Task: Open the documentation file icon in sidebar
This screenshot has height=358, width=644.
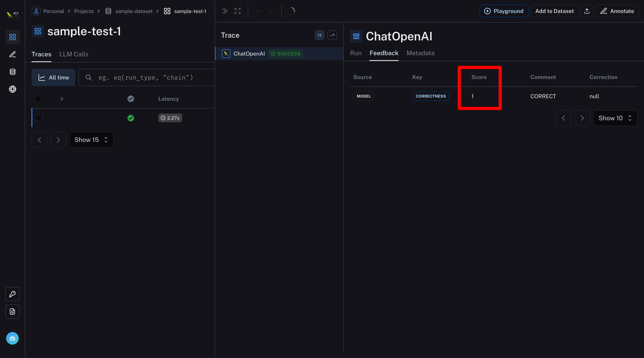Action: [12, 311]
